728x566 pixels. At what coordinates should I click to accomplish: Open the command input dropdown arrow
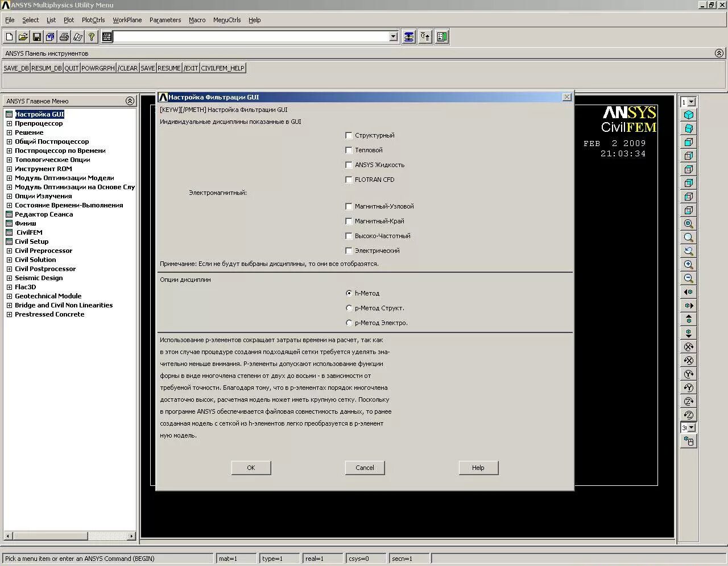click(x=393, y=37)
